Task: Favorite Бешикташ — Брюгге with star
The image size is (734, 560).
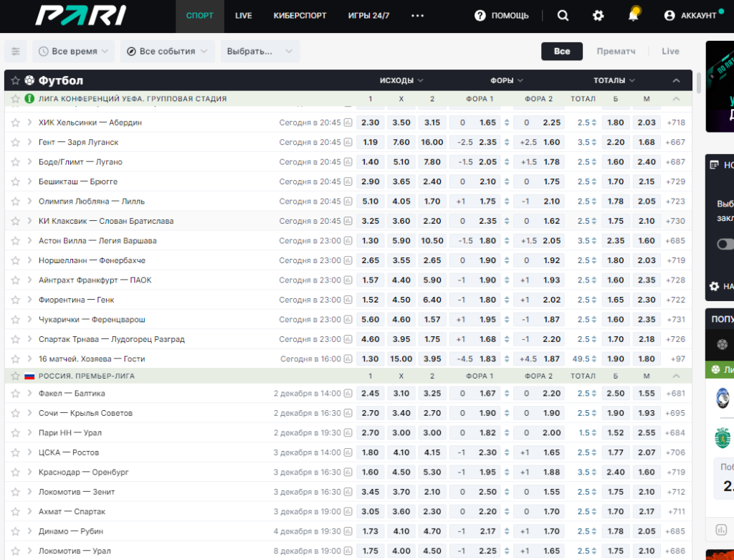Action: (16, 181)
